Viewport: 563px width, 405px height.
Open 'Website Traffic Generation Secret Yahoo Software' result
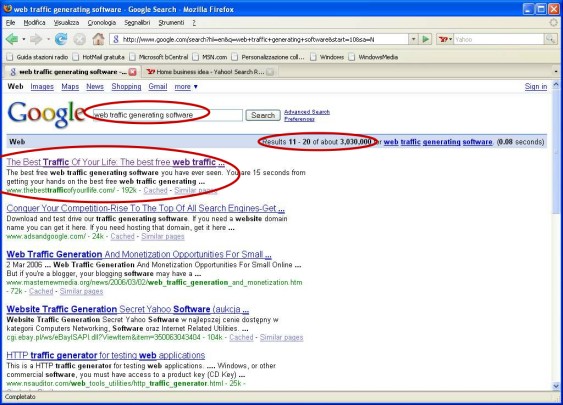127,309
